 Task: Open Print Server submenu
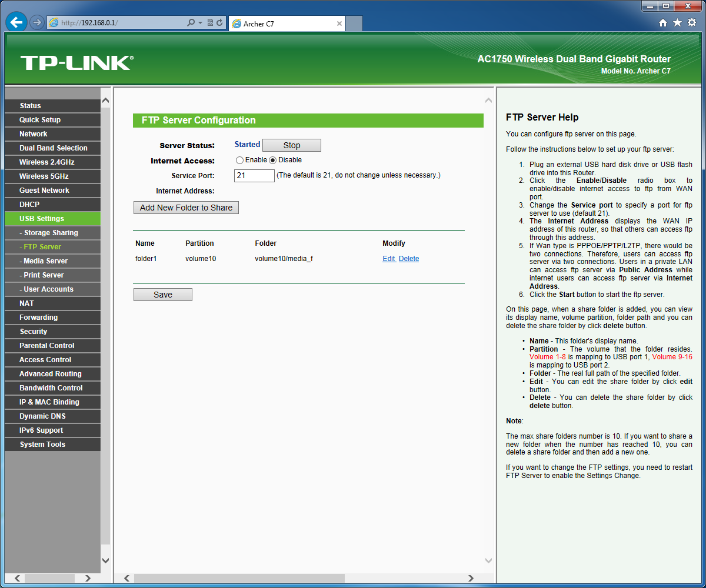coord(52,275)
